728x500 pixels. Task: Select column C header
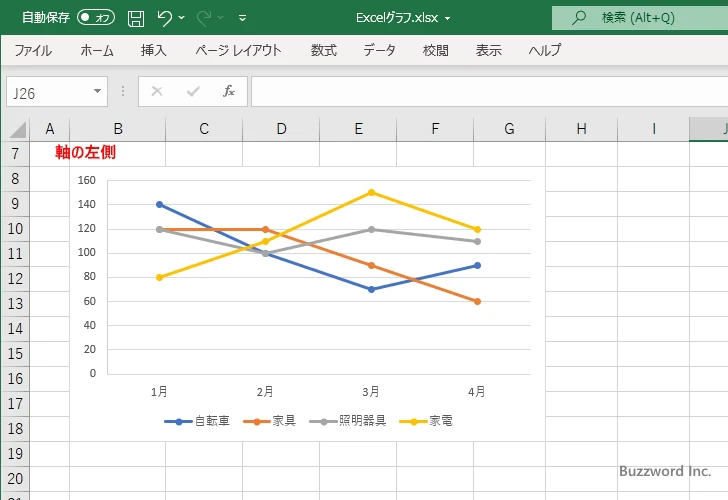(x=204, y=129)
